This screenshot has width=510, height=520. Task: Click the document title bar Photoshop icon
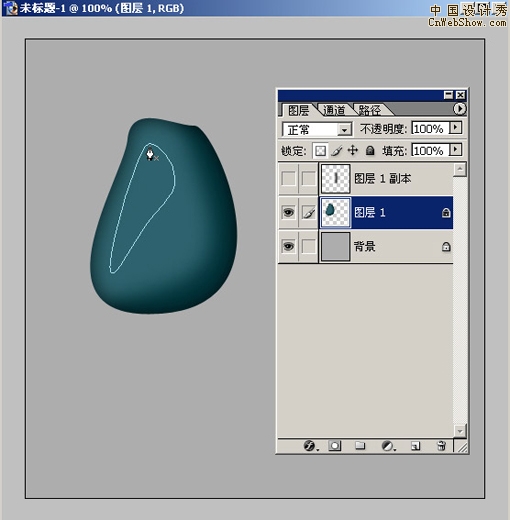tap(11, 8)
